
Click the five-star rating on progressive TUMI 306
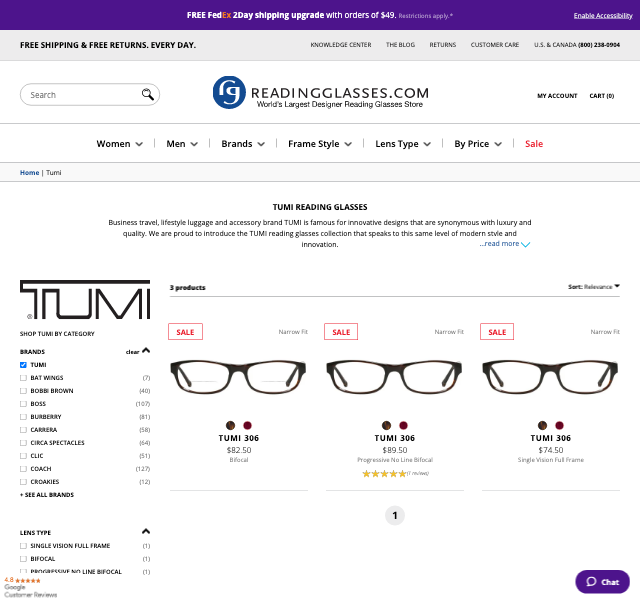384,473
